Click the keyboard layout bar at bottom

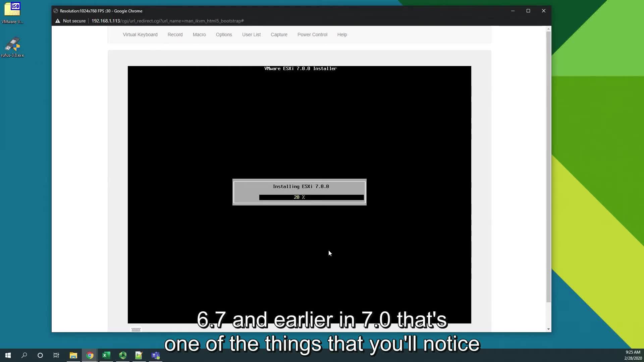136,329
